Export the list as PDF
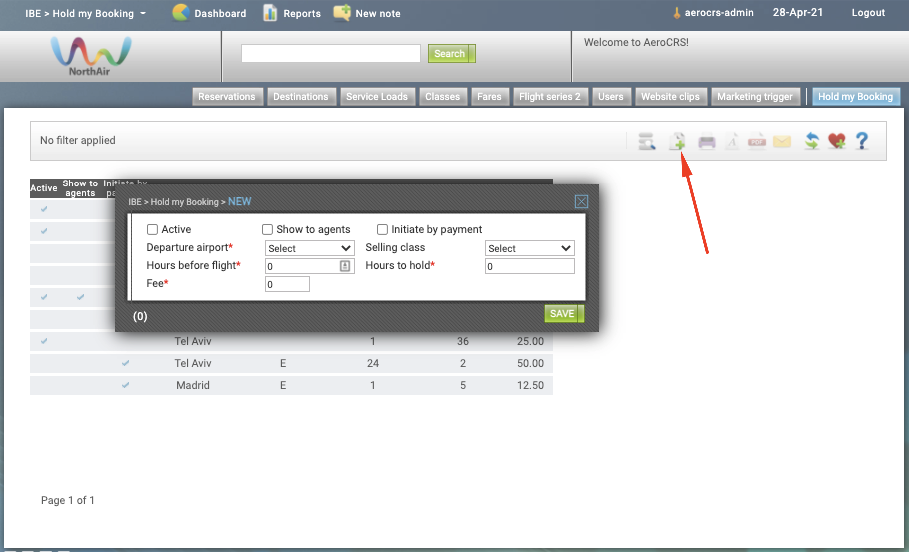This screenshot has height=552, width=909. [x=757, y=141]
